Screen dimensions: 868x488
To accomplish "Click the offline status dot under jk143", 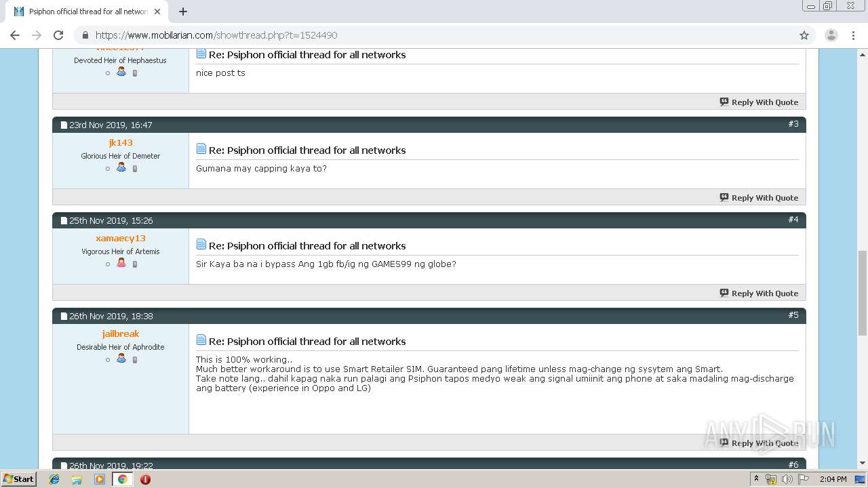I will 108,169.
